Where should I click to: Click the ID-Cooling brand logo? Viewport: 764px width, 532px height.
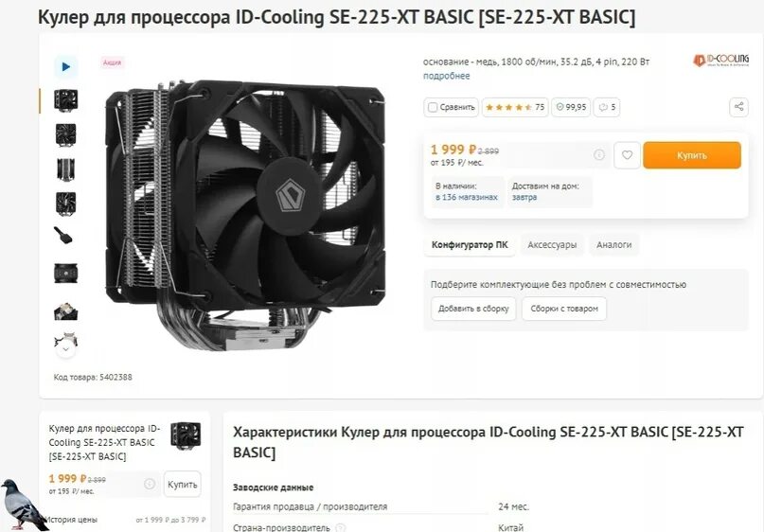click(x=721, y=61)
